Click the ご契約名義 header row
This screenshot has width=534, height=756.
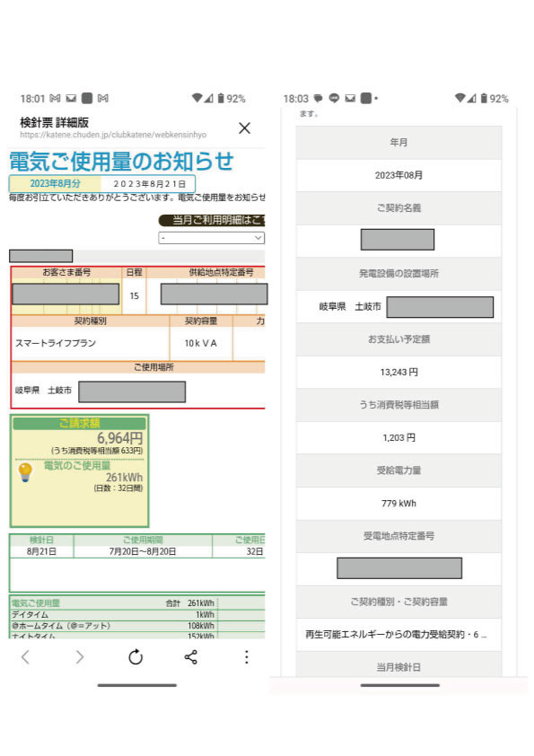click(398, 208)
